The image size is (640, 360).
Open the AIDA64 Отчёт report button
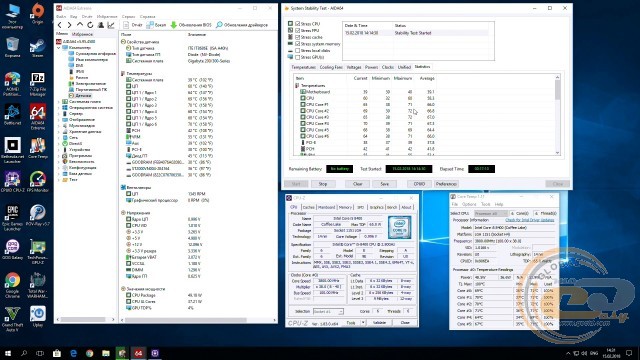[x=133, y=25]
